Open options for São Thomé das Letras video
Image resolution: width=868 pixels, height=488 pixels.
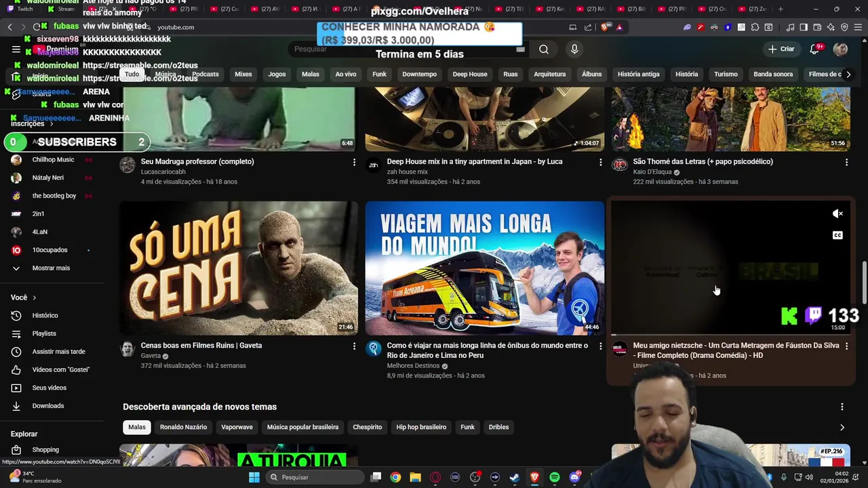[846, 162]
